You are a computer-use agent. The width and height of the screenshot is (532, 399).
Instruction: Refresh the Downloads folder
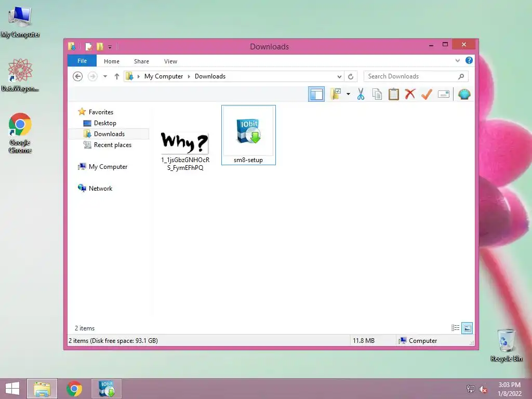(351, 76)
